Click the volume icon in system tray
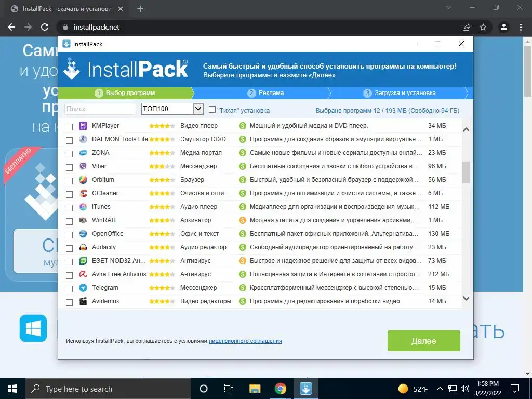This screenshot has height=399, width=532. [465, 389]
